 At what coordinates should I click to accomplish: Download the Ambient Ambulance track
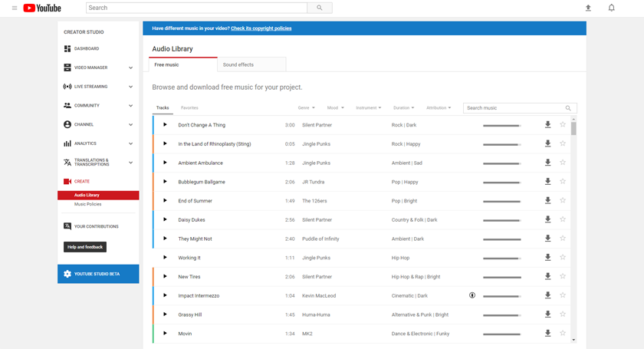click(x=547, y=163)
